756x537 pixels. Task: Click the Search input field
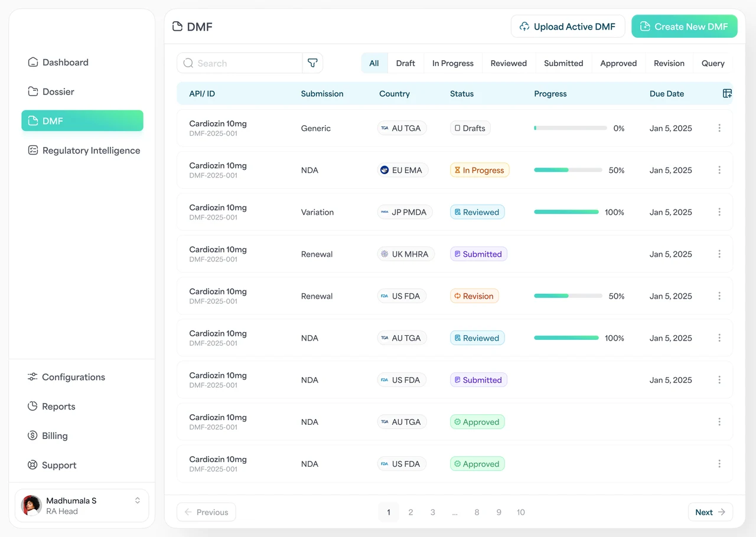click(x=240, y=63)
